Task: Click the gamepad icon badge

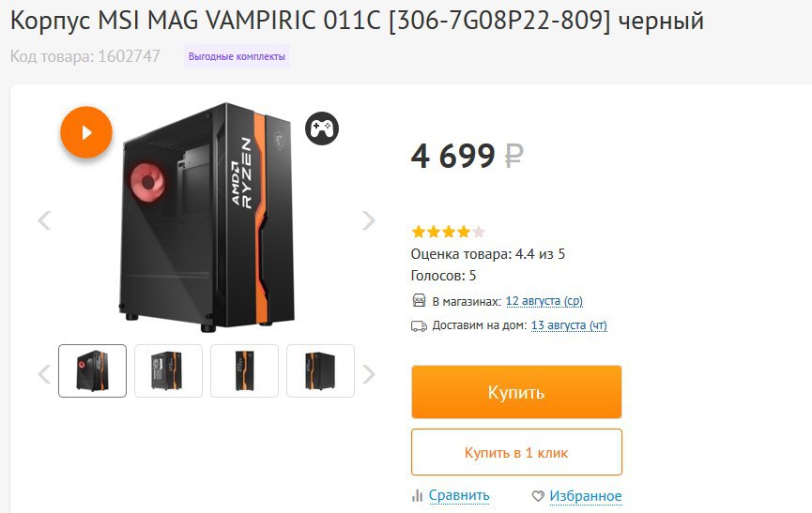Action: coord(322,128)
